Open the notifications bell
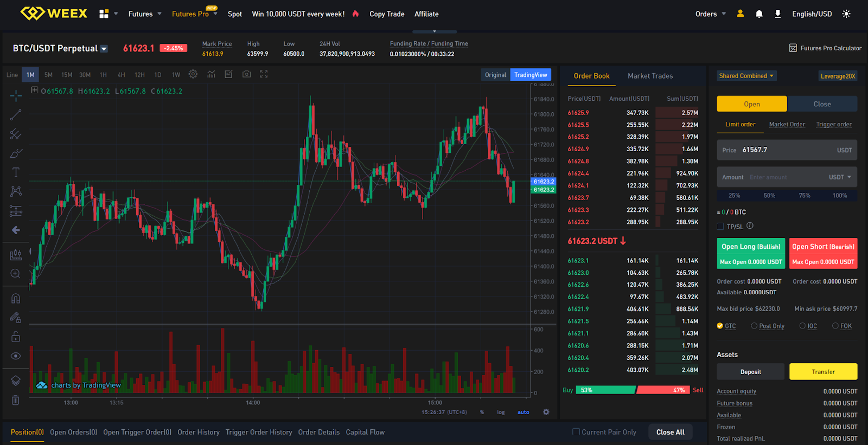 pos(759,14)
